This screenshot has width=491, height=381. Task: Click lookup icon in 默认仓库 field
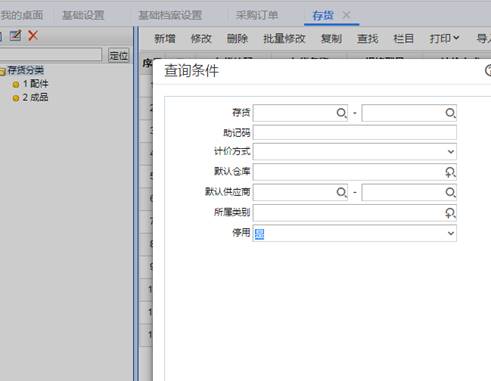450,172
